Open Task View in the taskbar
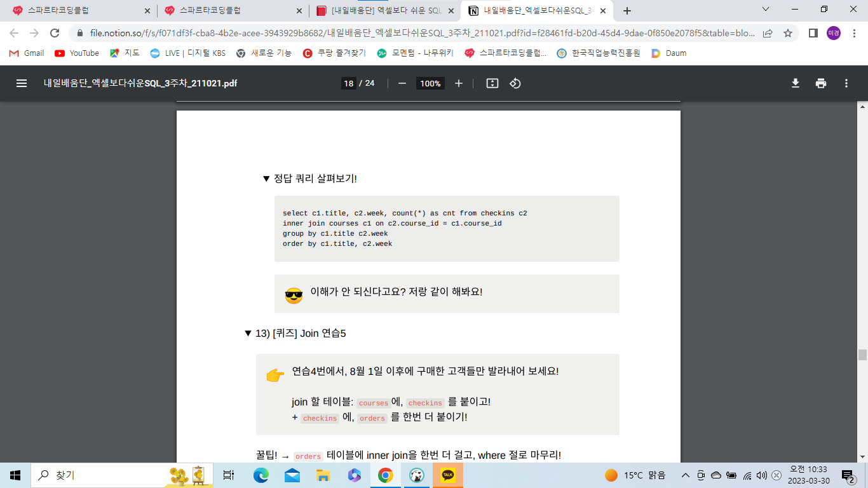This screenshot has height=488, width=868. point(229,475)
